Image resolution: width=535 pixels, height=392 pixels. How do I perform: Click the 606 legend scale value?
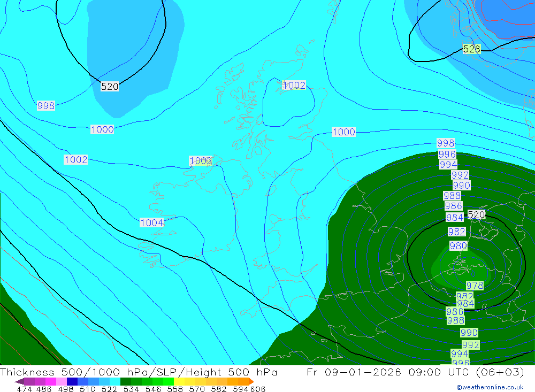[258, 389]
